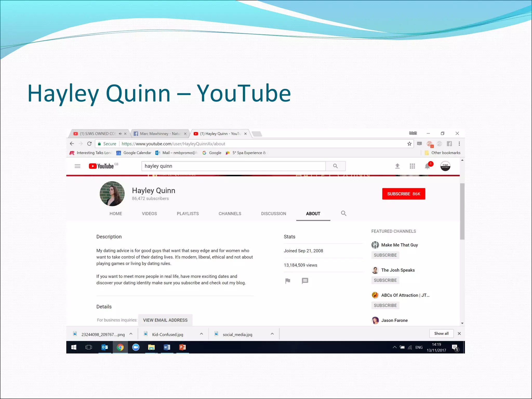Screen dimensions: 532x399
Task: Expand options for Kid-Confused.jpg download
Action: click(x=201, y=334)
